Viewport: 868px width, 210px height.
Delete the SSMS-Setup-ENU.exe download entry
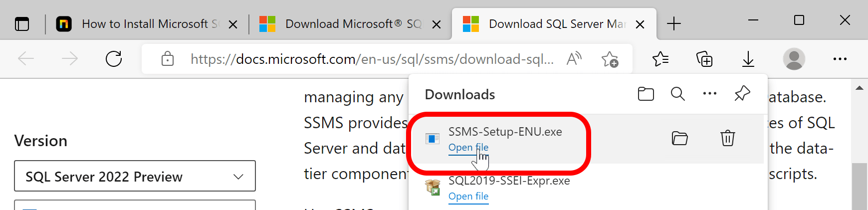[727, 138]
